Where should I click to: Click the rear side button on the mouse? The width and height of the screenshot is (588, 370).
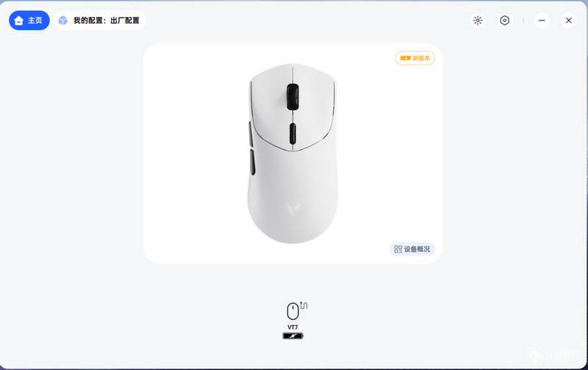252,162
